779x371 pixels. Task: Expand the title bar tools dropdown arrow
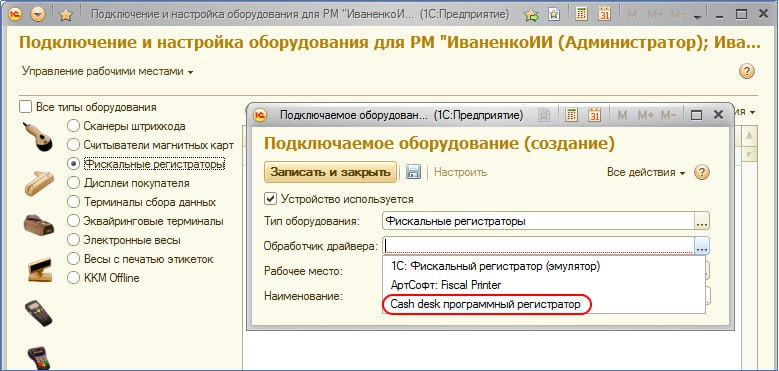coord(698,17)
